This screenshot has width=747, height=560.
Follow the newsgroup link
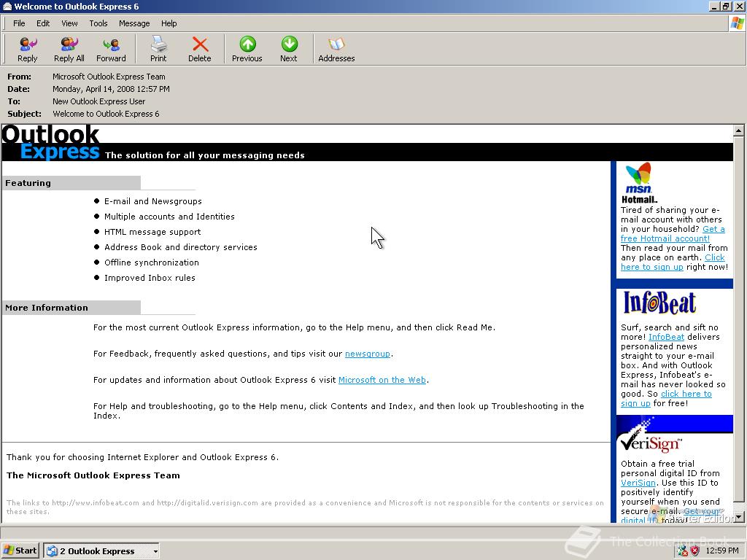[368, 354]
